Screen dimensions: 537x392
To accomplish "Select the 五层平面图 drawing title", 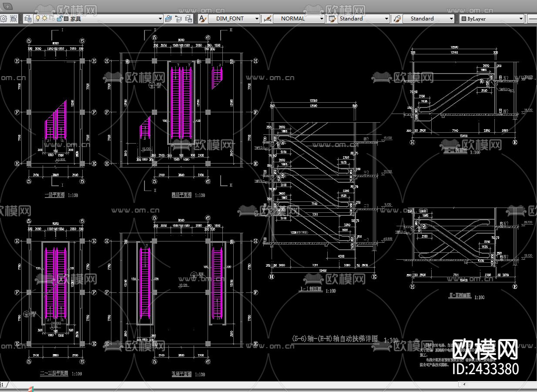I will coord(182,374).
